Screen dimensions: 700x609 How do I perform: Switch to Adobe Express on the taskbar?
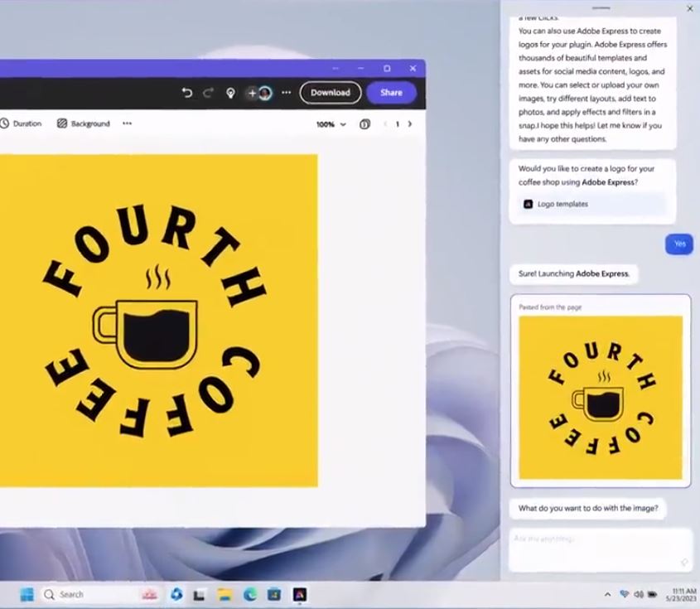300,594
